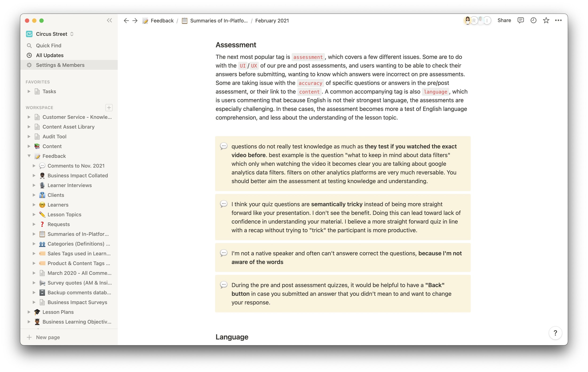Click the 'UX' inline code tag

(254, 66)
